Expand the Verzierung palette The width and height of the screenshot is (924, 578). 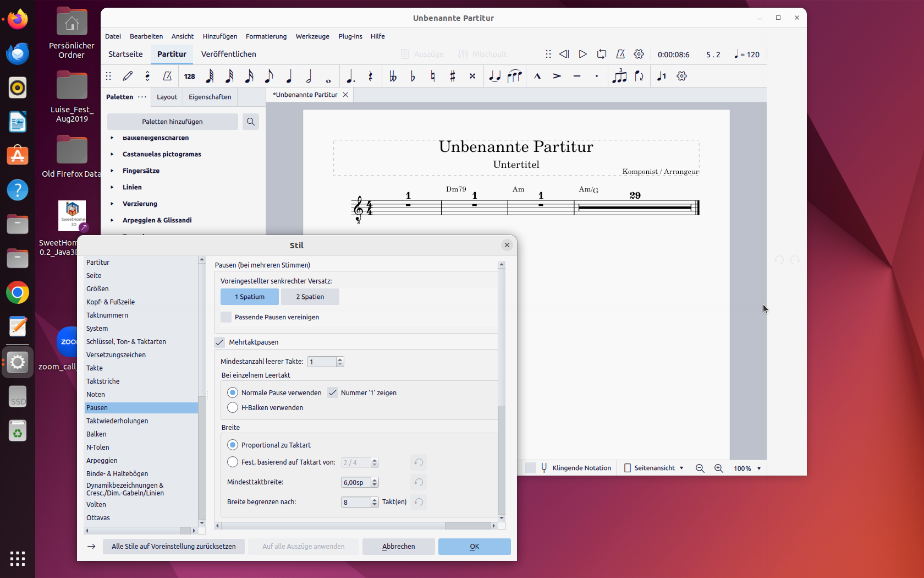point(112,204)
